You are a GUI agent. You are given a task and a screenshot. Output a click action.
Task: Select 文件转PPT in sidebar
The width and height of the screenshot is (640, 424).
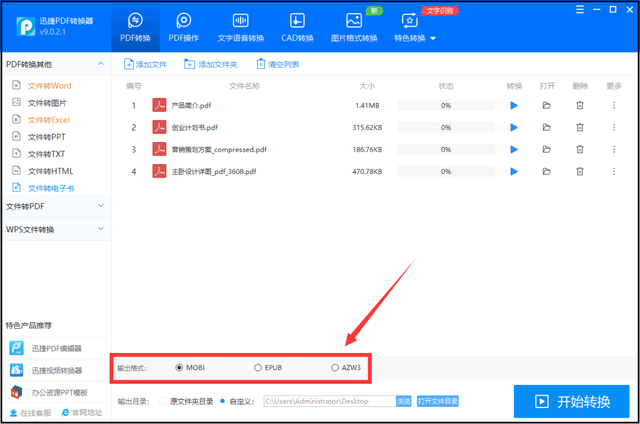(x=46, y=137)
